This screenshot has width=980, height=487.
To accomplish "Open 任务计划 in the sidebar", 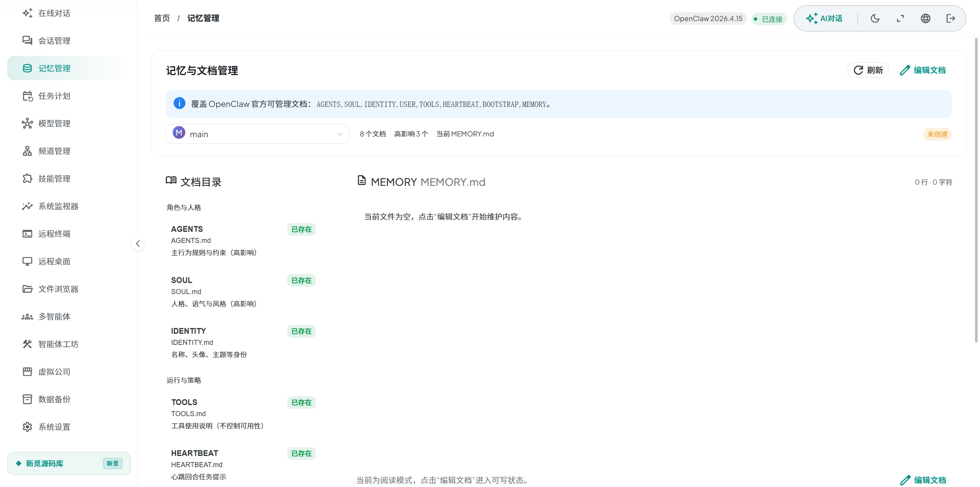I will pyautogui.click(x=54, y=96).
